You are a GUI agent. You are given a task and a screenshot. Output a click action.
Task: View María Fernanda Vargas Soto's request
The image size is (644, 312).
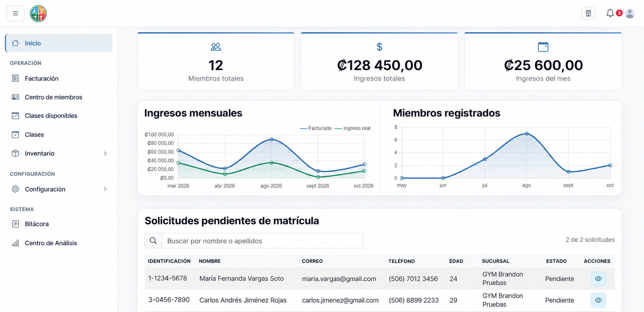point(598,279)
